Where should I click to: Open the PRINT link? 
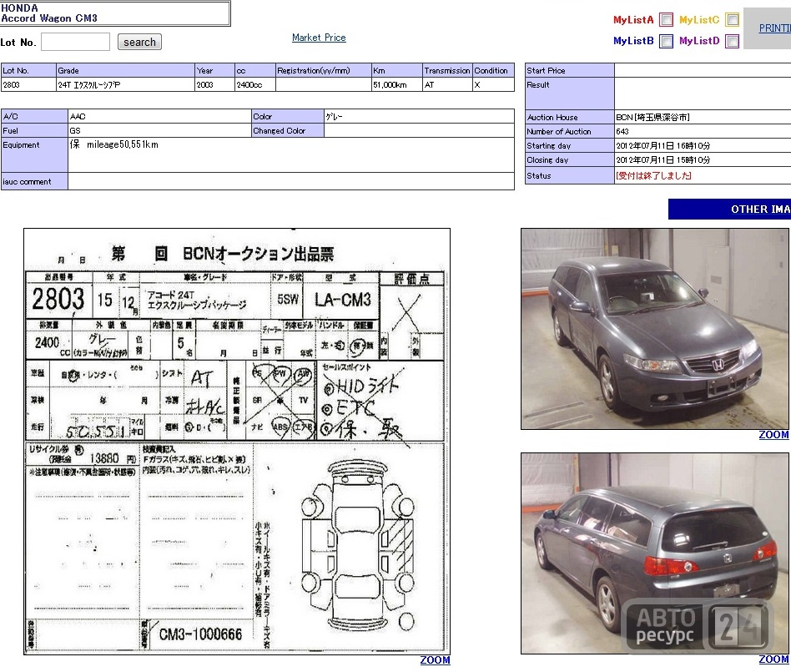[x=775, y=28]
